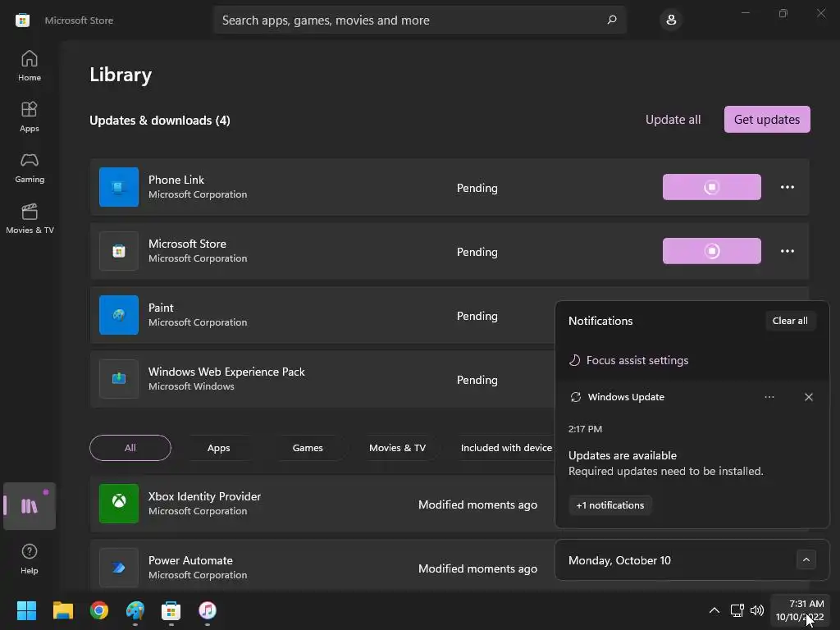Click Clear all notifications
Image resolution: width=840 pixels, height=630 pixels.
point(790,321)
